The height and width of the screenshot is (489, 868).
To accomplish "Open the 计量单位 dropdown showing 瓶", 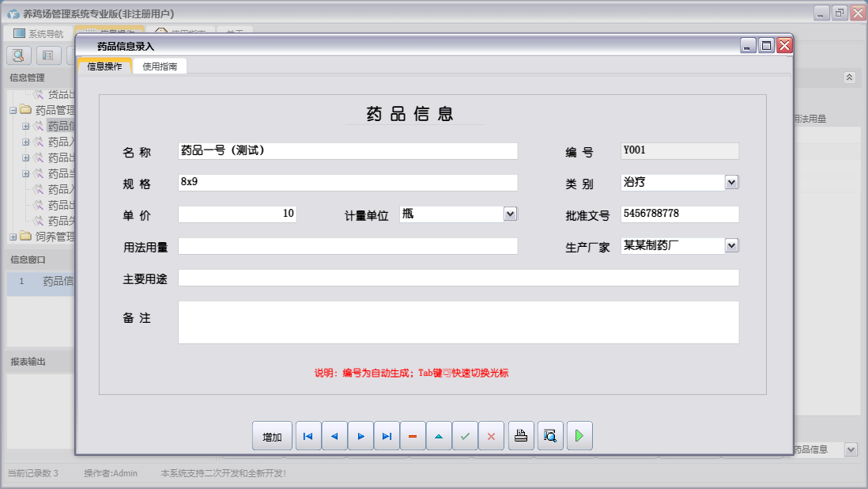I will pos(511,214).
